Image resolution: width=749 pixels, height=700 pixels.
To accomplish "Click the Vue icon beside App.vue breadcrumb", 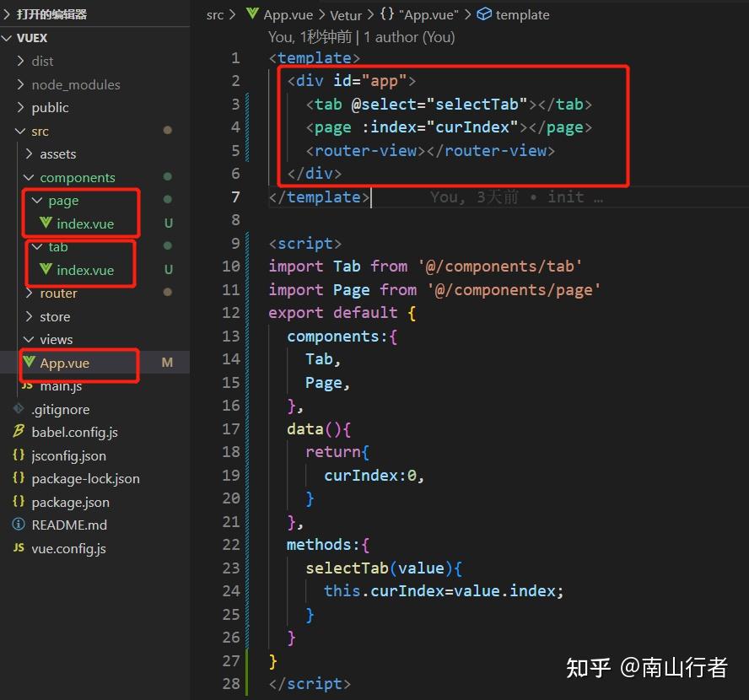I will pos(251,14).
